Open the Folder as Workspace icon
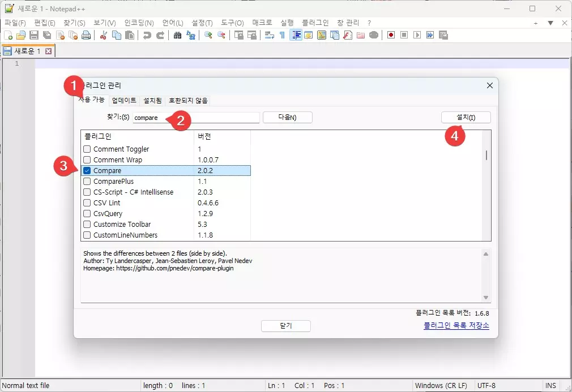The height and width of the screenshot is (392, 572). 361,35
